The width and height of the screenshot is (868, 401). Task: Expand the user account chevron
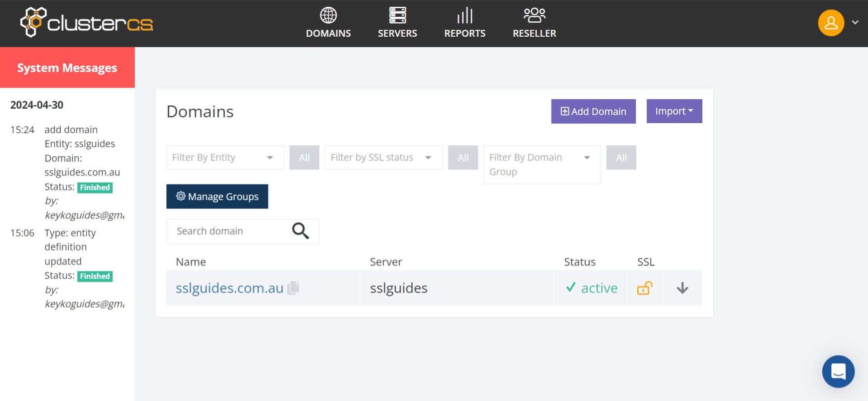pos(855,22)
